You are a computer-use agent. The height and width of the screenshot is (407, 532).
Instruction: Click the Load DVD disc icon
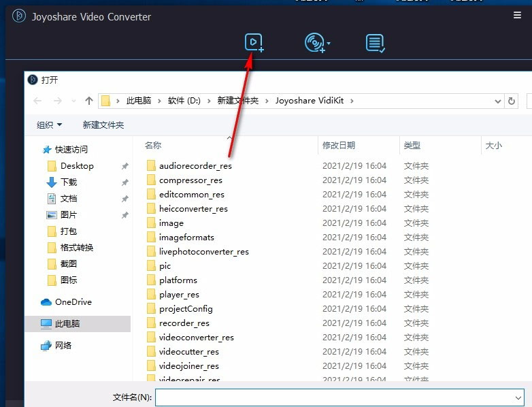tap(314, 43)
